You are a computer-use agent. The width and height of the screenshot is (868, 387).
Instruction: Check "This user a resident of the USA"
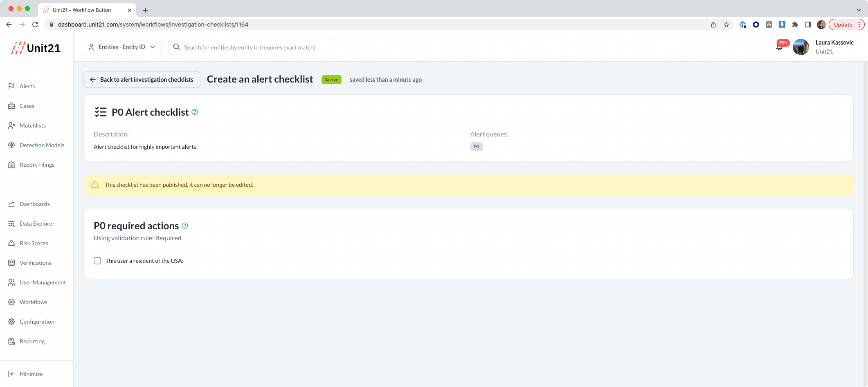click(x=97, y=261)
